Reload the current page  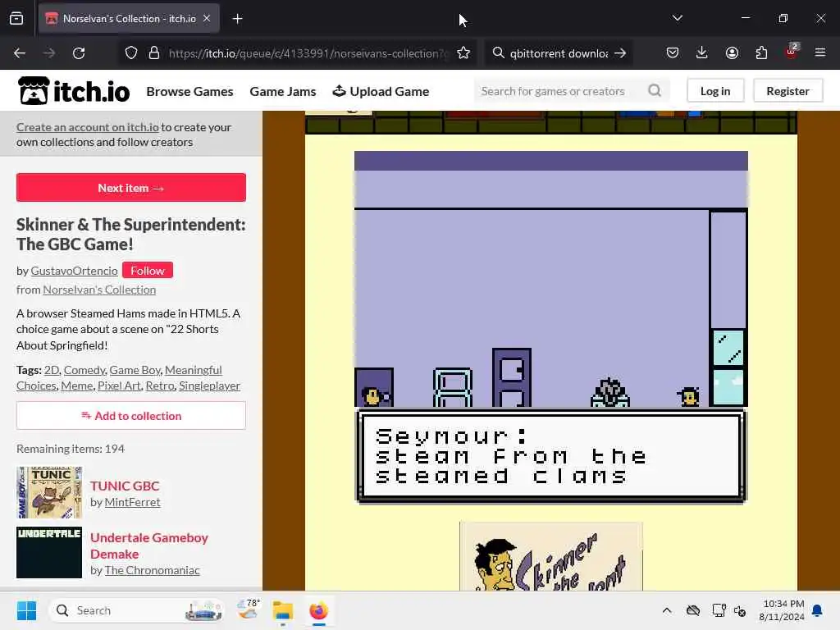coord(79,53)
